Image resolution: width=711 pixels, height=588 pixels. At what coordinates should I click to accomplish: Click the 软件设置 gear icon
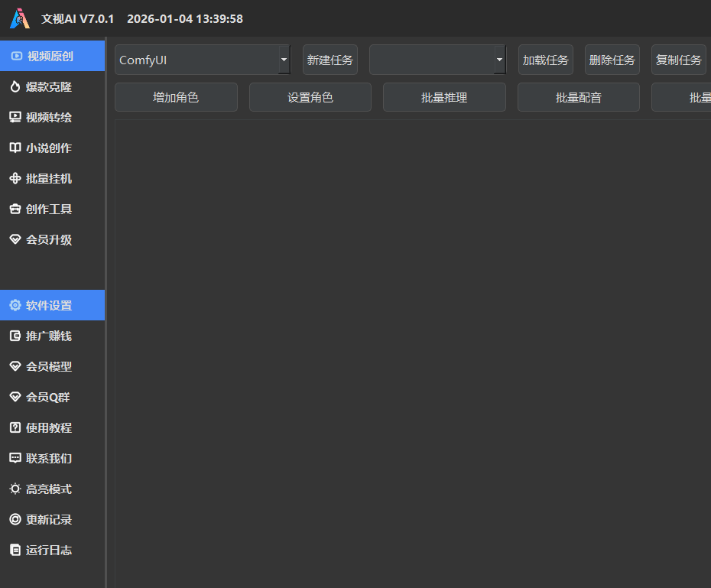[15, 305]
